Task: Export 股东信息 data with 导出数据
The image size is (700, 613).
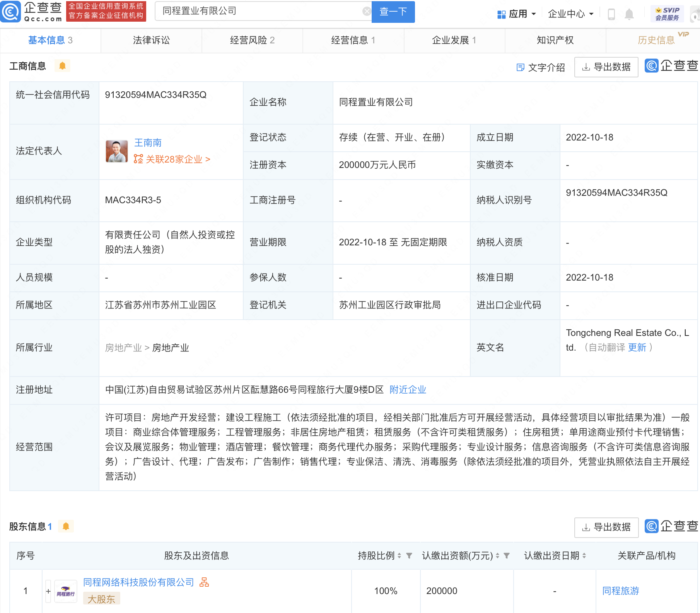Action: pyautogui.click(x=606, y=527)
